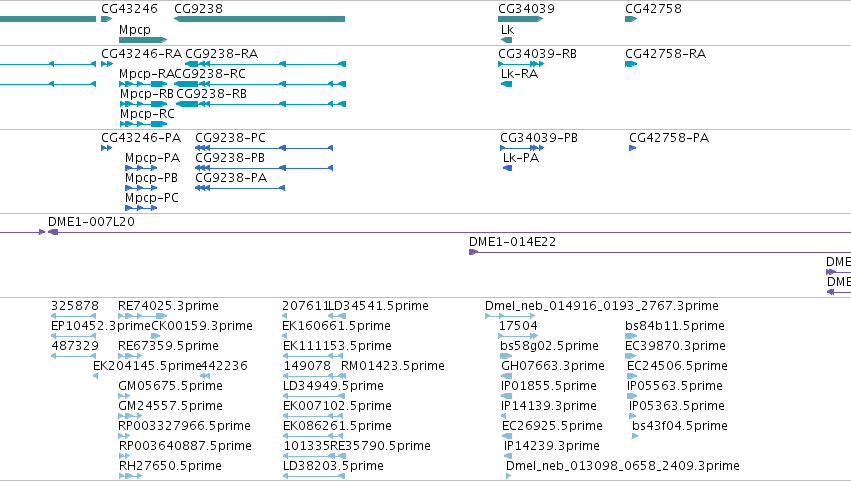Select protein Mpcp-PA
Screen dimensions: 851x481
[153, 158]
